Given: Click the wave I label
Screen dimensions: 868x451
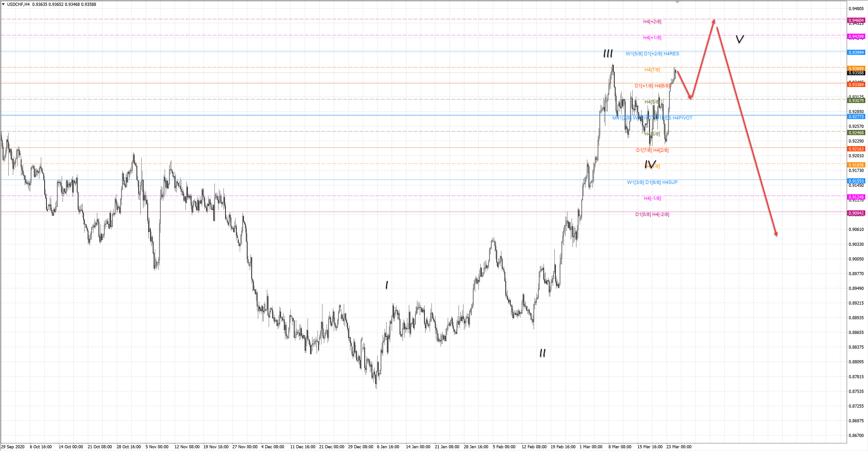Looking at the screenshot, I should click(387, 285).
